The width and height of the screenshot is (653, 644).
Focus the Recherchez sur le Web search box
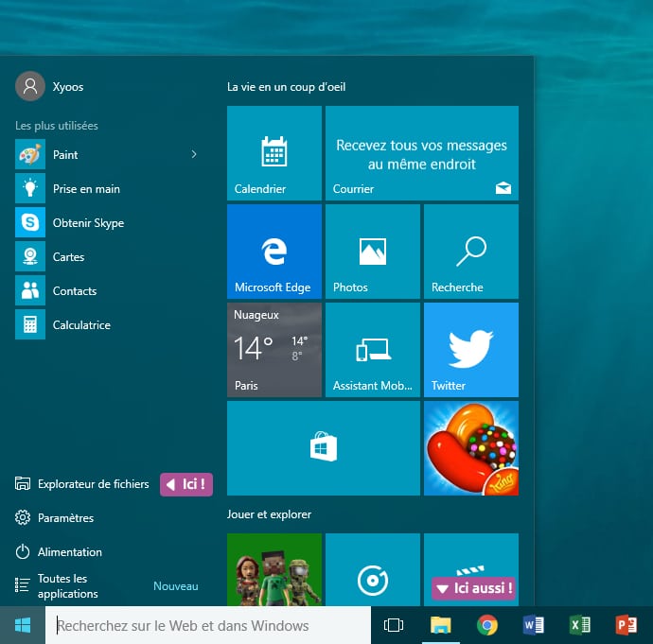tap(208, 625)
